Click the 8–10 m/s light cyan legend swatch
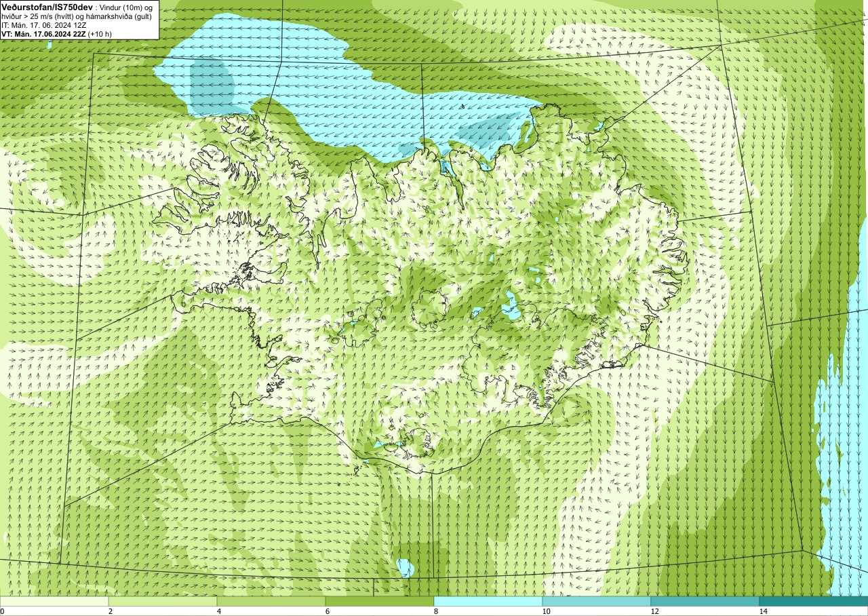The height and width of the screenshot is (616, 868). pos(488,601)
